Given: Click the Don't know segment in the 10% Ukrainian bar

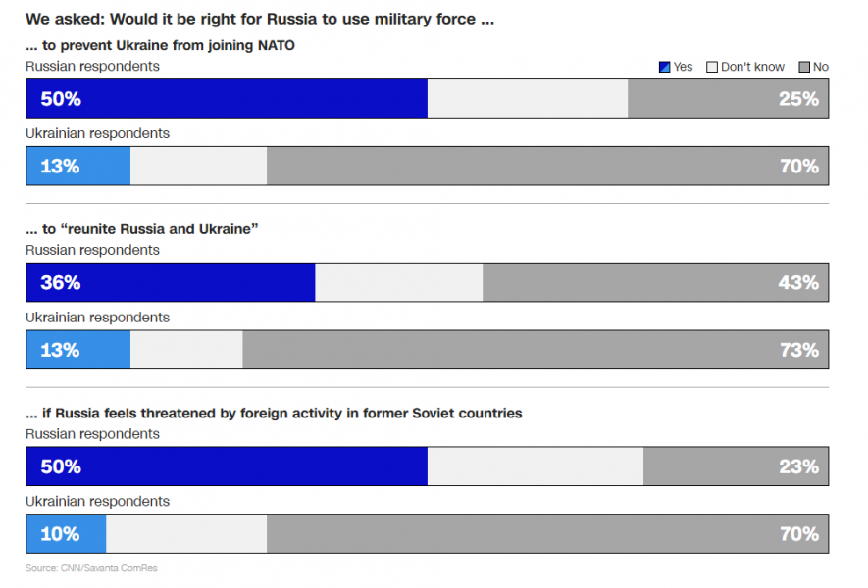Looking at the screenshot, I should [x=186, y=534].
